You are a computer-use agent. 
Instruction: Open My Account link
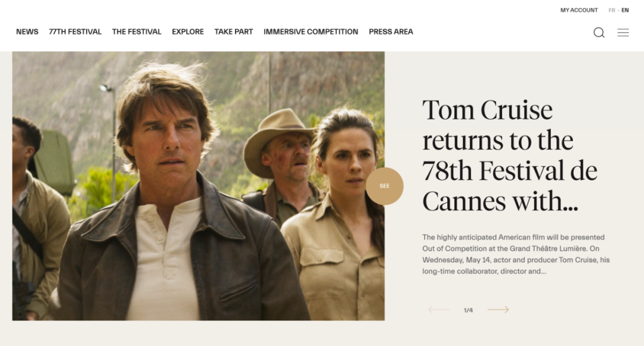[578, 10]
